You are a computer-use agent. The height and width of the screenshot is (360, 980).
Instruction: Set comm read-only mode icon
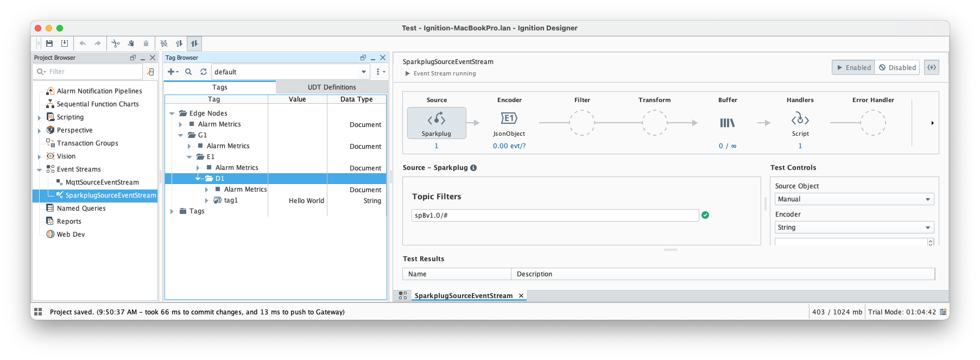coord(179,43)
